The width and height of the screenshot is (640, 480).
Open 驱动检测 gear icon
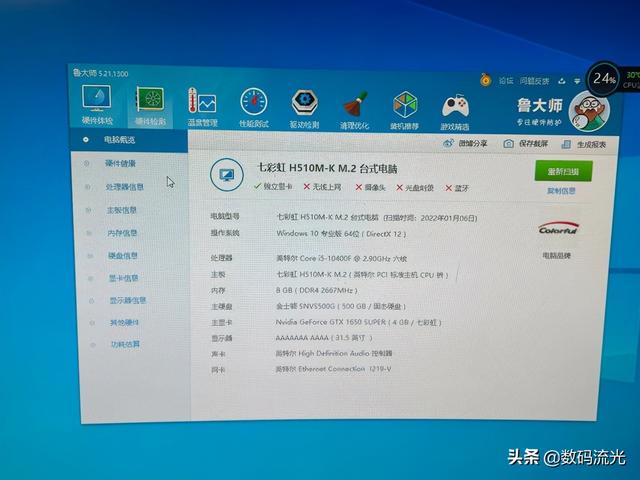[304, 109]
